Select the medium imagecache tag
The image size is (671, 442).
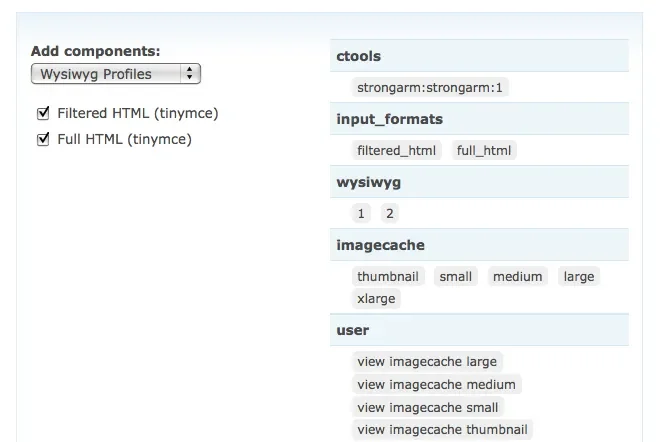(518, 276)
